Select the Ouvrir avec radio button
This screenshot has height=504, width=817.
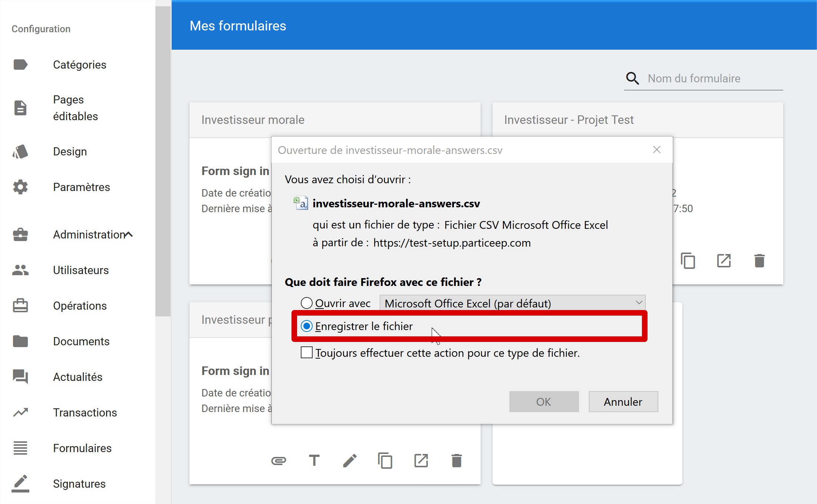tap(307, 303)
